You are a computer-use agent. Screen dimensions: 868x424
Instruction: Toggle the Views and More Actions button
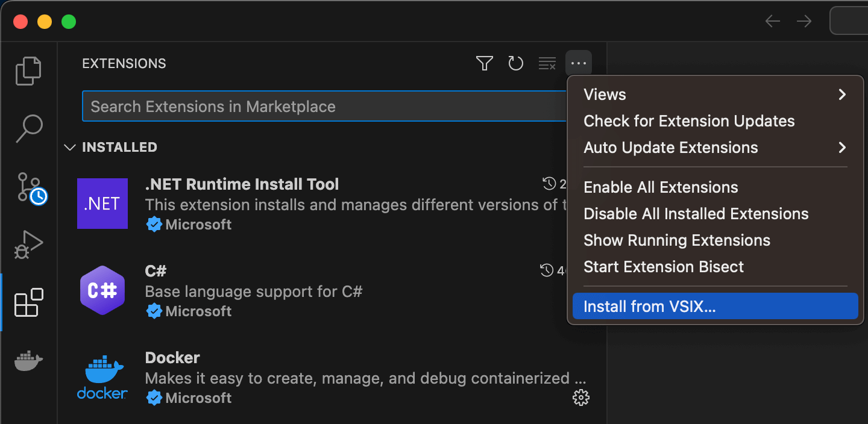click(x=579, y=63)
